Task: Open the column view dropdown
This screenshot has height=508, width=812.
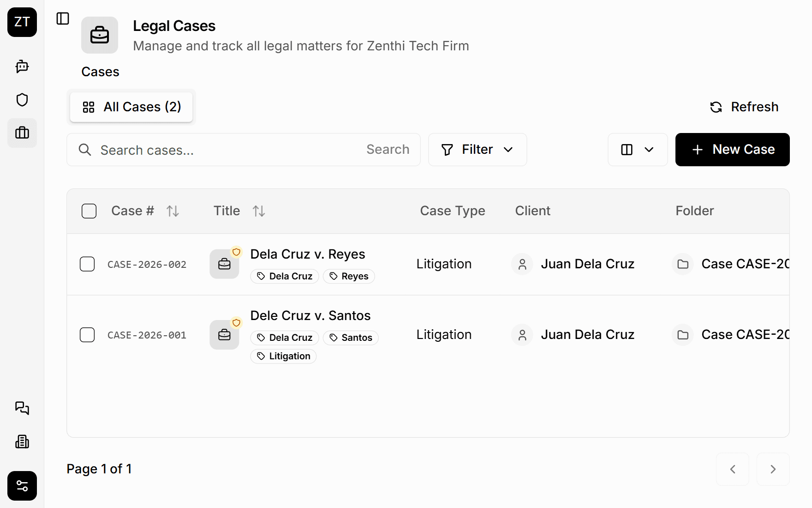Action: tap(638, 150)
